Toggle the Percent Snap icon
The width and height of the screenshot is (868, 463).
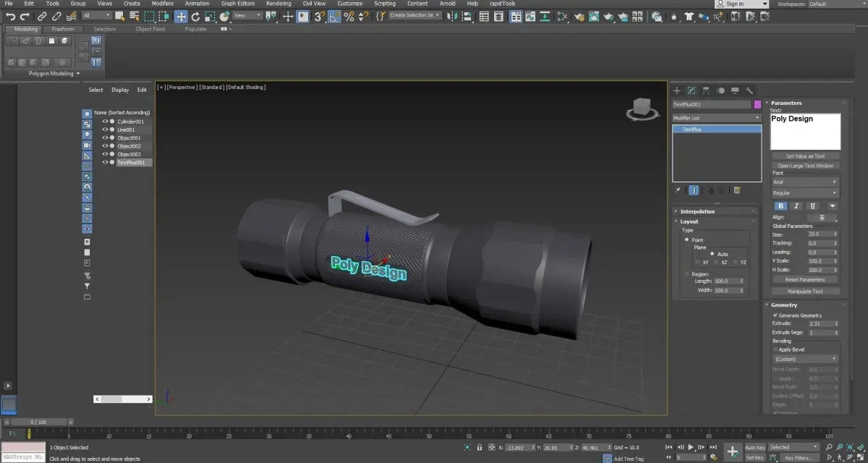click(349, 17)
